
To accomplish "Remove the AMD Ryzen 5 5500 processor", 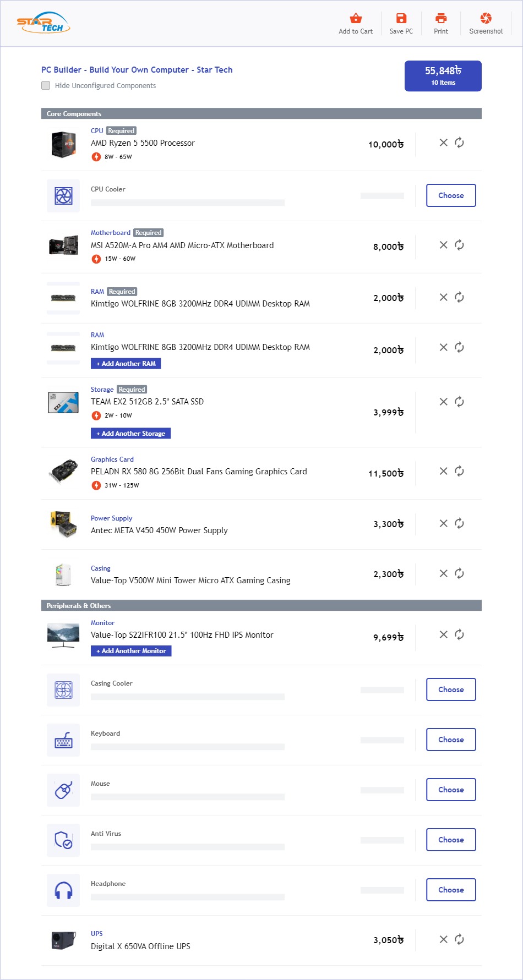I will pyautogui.click(x=443, y=143).
